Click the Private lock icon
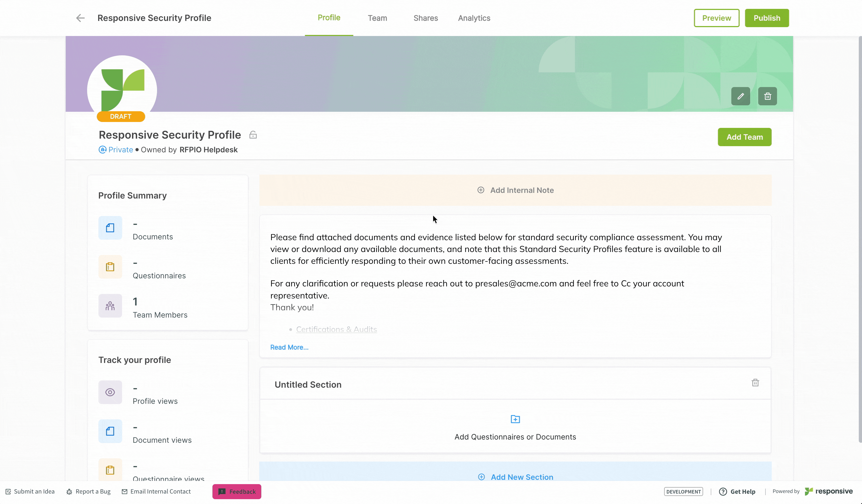This screenshot has height=504, width=862. [102, 150]
